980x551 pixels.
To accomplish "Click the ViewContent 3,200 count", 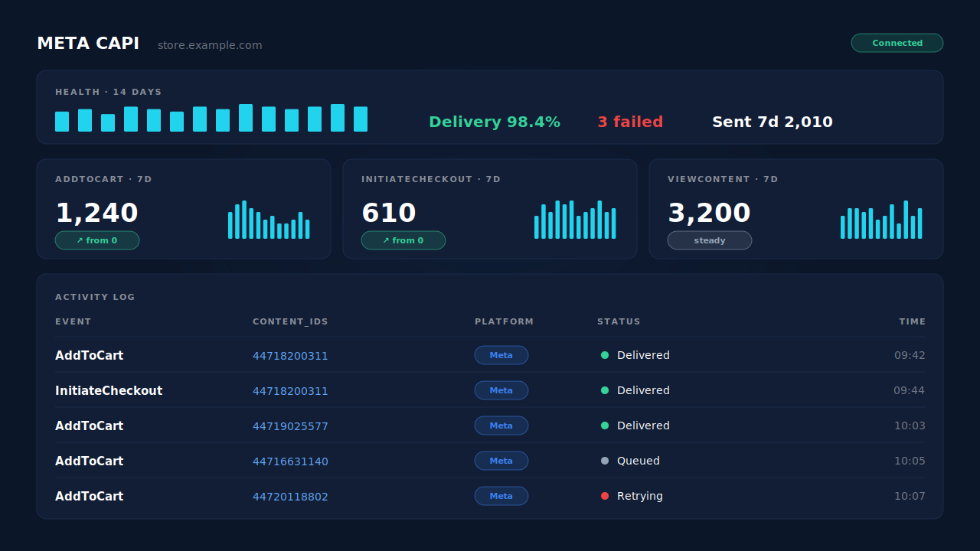I will coord(709,213).
